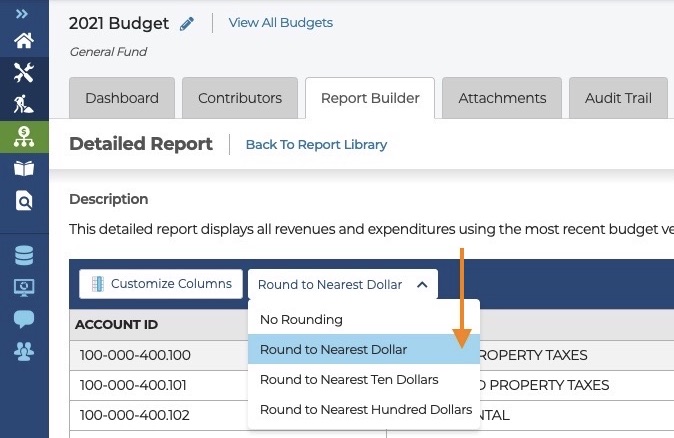
Task: Open the chat bubble icon in sidebar
Action: pos(24,319)
